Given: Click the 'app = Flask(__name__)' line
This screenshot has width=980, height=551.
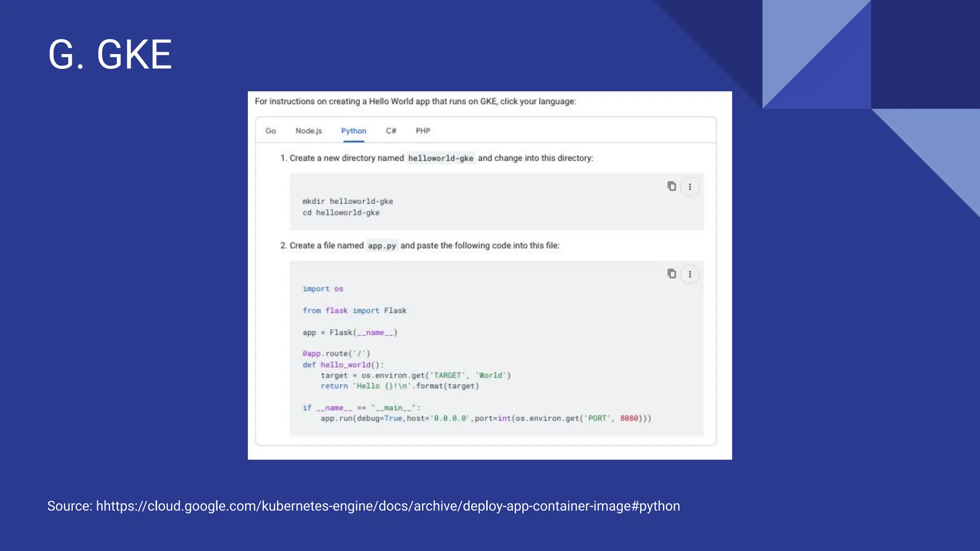Looking at the screenshot, I should coord(350,332).
